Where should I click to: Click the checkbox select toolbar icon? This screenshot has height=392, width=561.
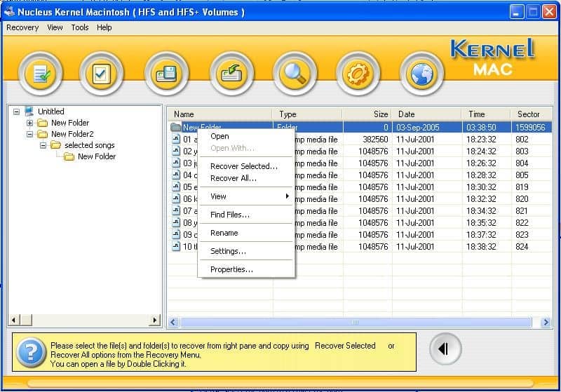click(101, 74)
